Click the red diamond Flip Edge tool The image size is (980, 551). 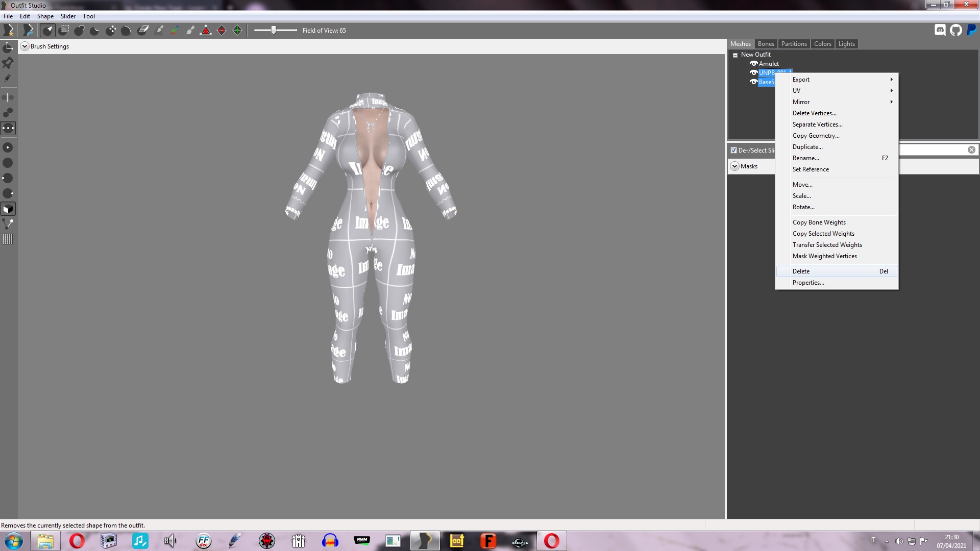click(x=222, y=31)
